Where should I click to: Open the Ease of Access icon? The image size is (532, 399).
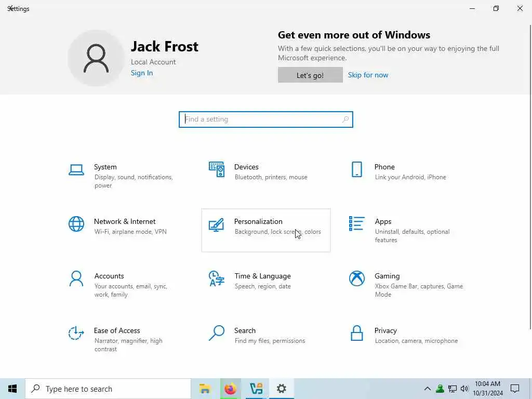[x=76, y=333]
